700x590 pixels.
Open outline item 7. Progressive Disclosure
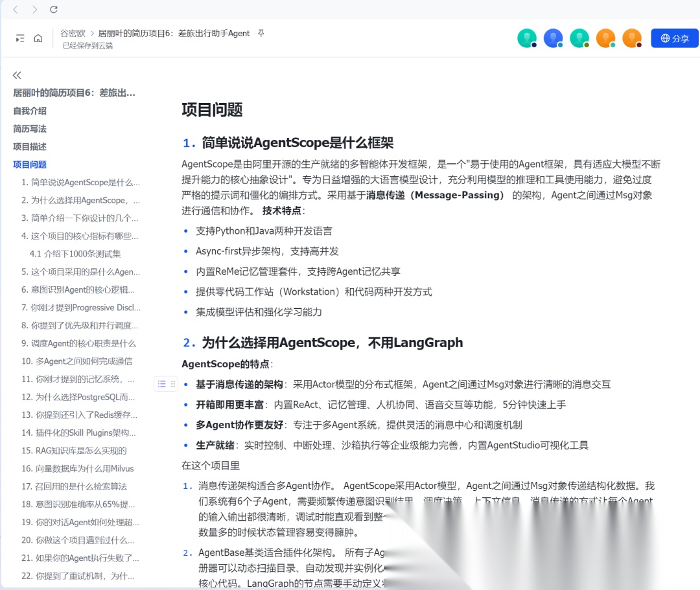[81, 307]
